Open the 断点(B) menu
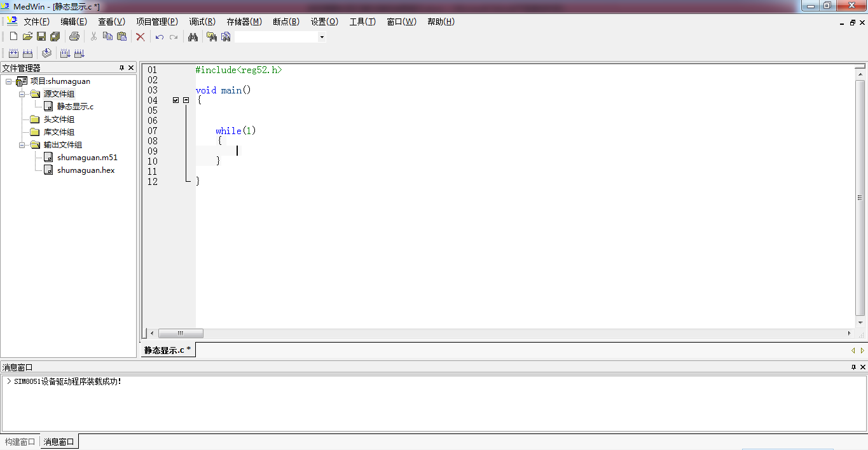 coord(286,22)
